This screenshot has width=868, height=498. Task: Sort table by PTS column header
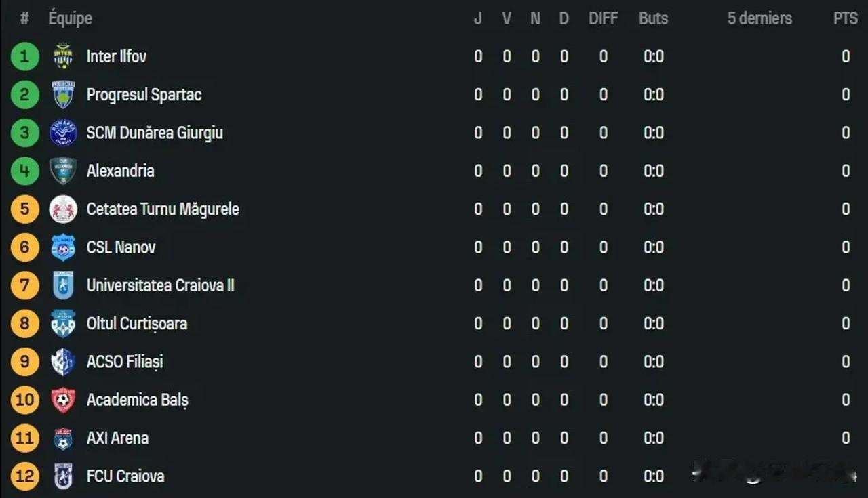[x=846, y=18]
